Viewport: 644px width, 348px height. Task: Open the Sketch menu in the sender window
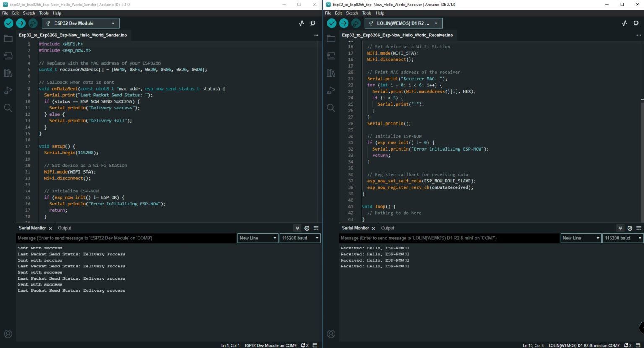tap(29, 13)
